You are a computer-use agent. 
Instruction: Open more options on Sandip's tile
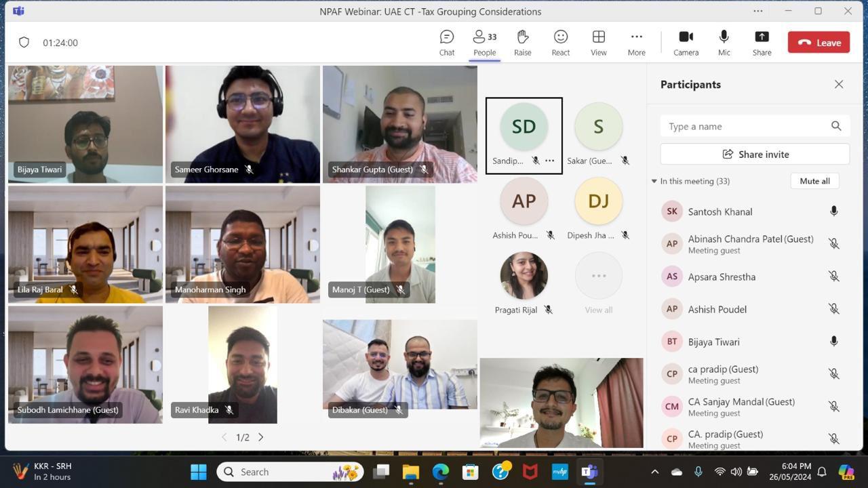(x=550, y=161)
